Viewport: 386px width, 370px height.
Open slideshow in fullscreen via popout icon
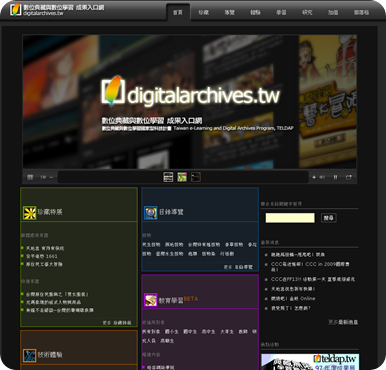coord(349,177)
